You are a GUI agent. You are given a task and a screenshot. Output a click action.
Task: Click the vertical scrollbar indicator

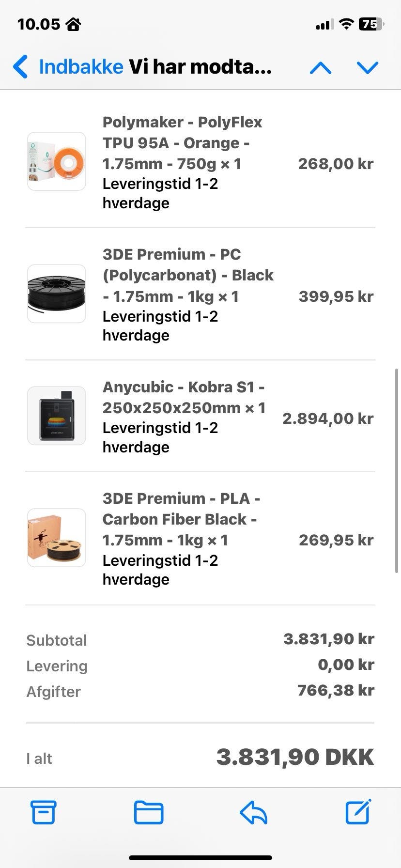397,470
